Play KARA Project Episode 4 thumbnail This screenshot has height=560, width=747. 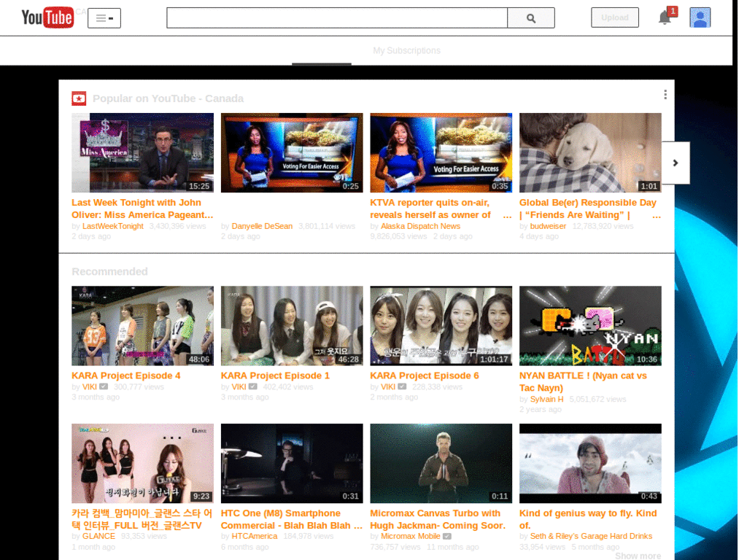142,326
